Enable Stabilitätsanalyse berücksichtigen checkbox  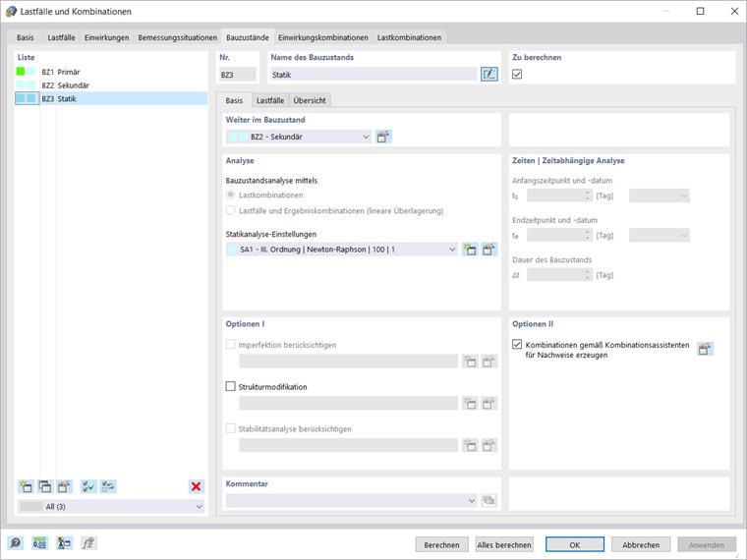(231, 428)
